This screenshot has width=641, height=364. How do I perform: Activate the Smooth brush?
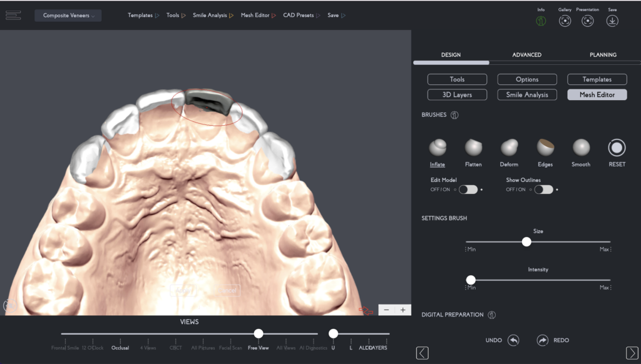pyautogui.click(x=581, y=148)
